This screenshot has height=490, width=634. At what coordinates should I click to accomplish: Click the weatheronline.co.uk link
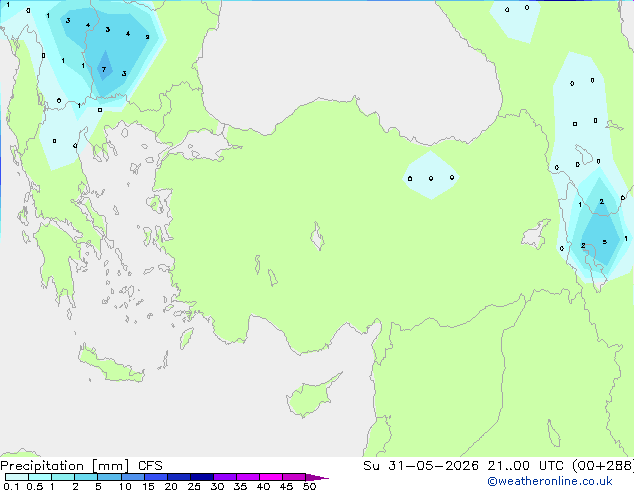(549, 481)
